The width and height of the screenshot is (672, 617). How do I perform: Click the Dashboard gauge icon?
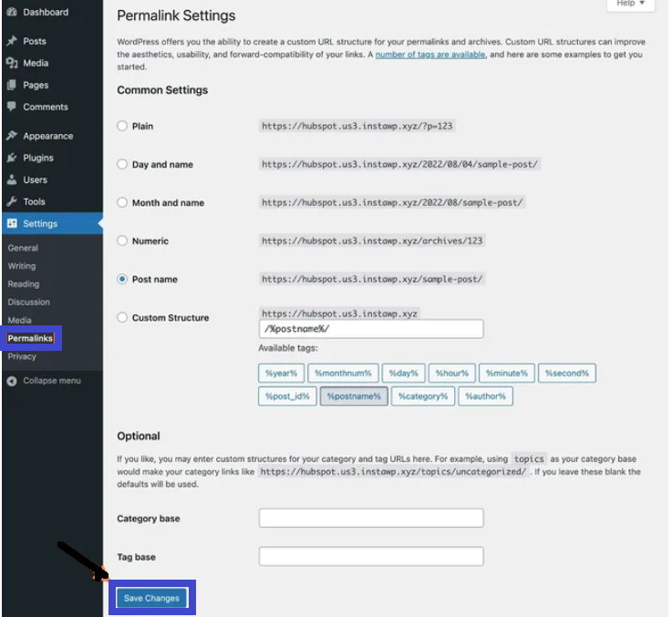12,12
